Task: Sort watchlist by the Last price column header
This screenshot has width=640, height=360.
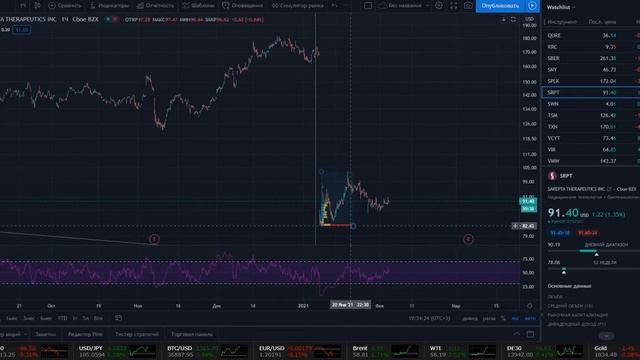Action: 602,22
